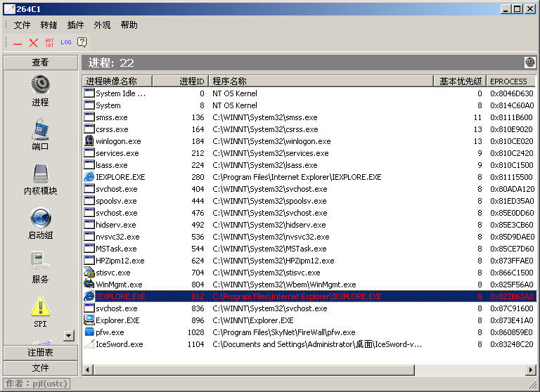Select the lsass.exe row name
This screenshot has height=392, width=540.
tap(112, 165)
